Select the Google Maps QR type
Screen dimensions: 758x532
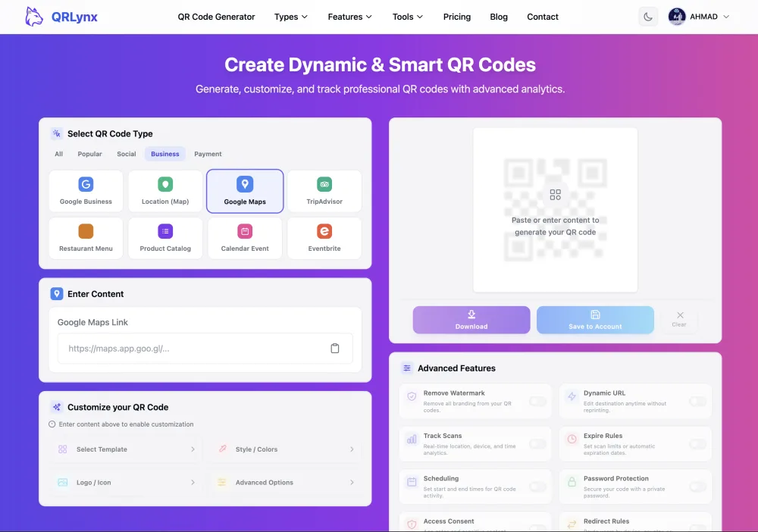coord(245,191)
